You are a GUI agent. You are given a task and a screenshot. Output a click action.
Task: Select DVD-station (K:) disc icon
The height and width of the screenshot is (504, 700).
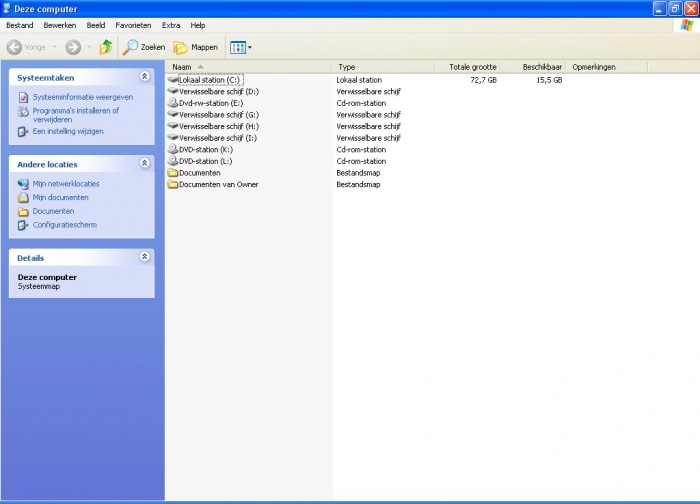pyautogui.click(x=173, y=149)
